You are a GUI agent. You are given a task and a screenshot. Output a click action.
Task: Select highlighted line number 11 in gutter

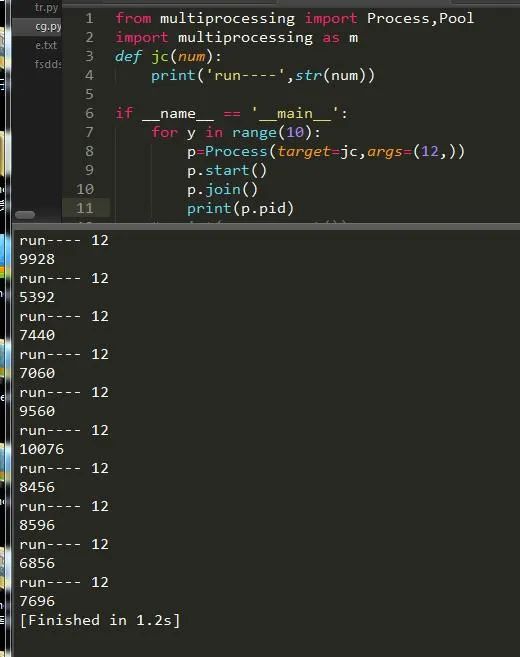tap(85, 208)
